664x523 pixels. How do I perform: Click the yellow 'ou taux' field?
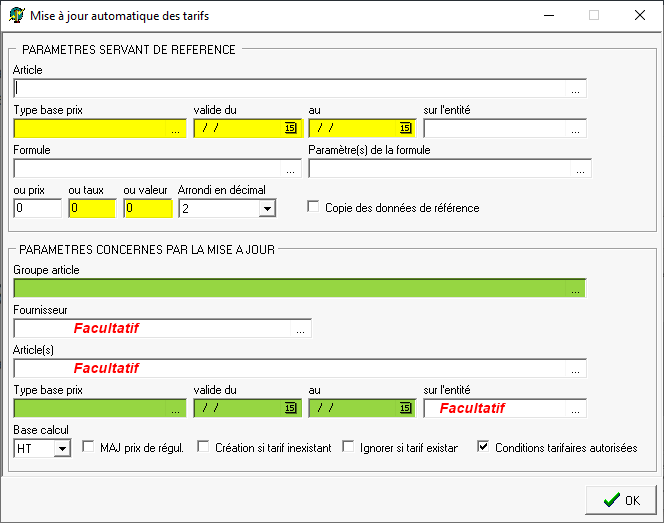pos(92,208)
